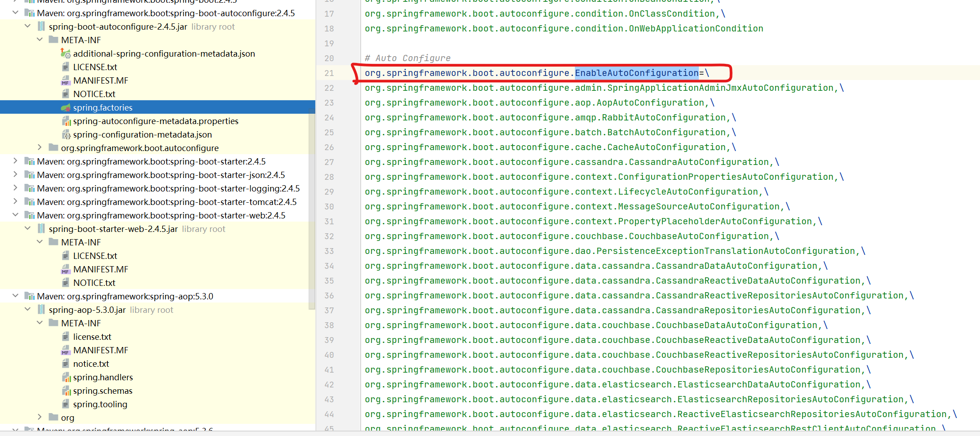This screenshot has width=980, height=436.
Task: Click spring-autoconfigure-metadata.properties file icon
Action: point(66,121)
